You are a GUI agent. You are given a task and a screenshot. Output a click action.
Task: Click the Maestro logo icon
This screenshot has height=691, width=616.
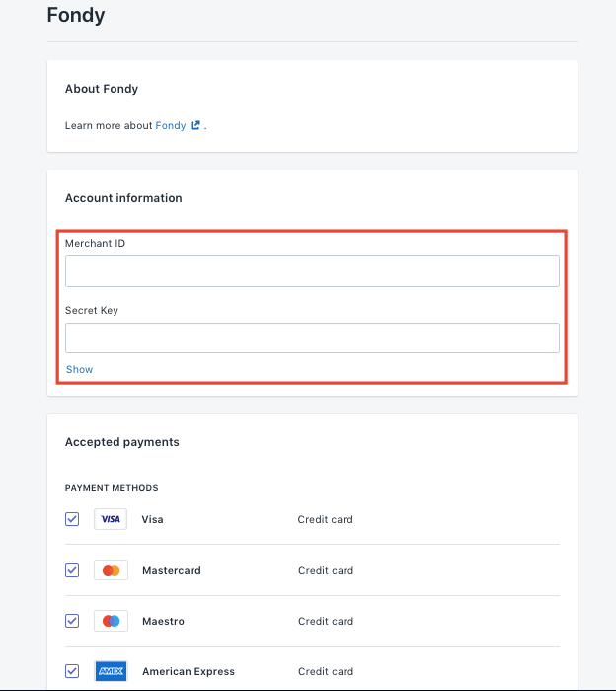(111, 621)
